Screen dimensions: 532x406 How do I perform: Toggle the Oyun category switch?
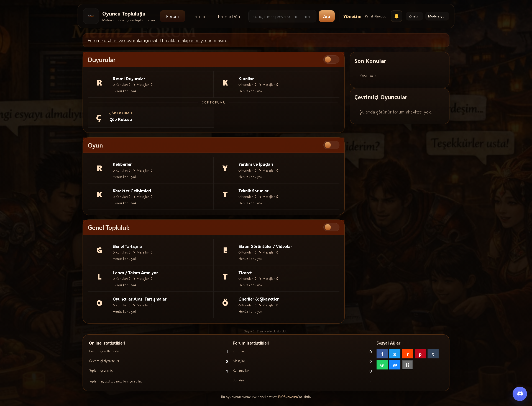click(x=331, y=145)
